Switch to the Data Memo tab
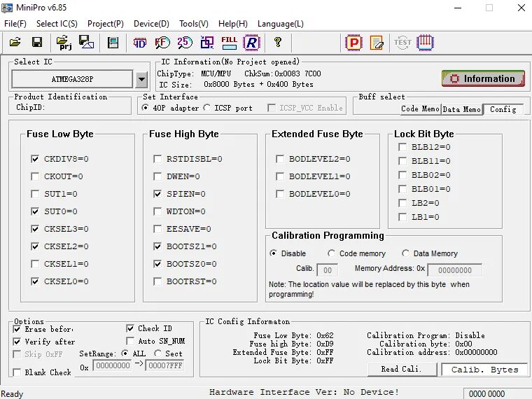Image resolution: width=532 pixels, height=399 pixels. point(462,109)
